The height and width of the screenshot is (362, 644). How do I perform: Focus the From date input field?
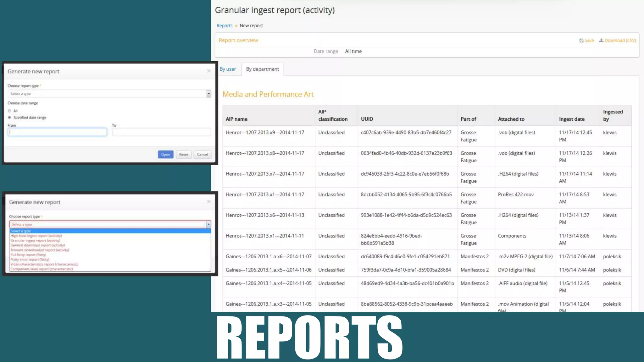coord(57,132)
